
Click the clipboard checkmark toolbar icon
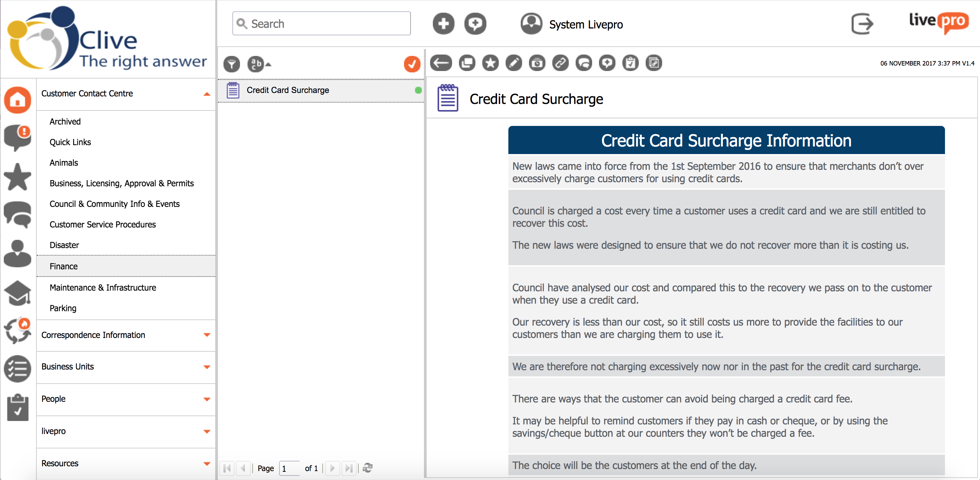pyautogui.click(x=630, y=63)
